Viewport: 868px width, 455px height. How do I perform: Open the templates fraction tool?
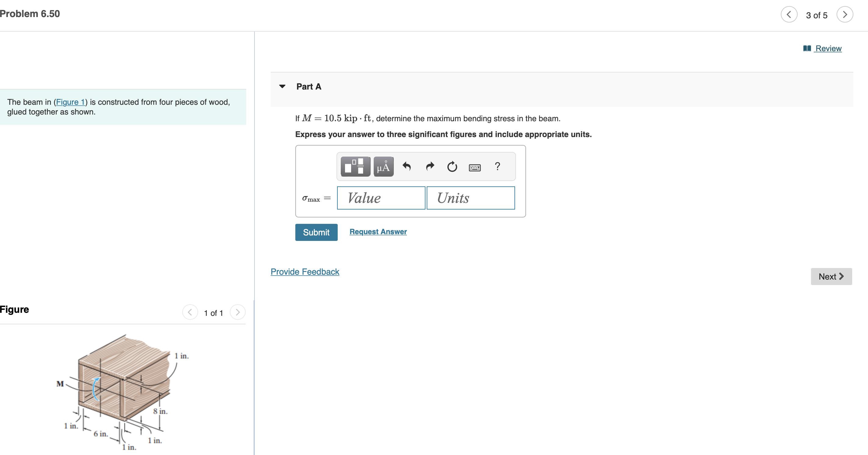point(355,166)
